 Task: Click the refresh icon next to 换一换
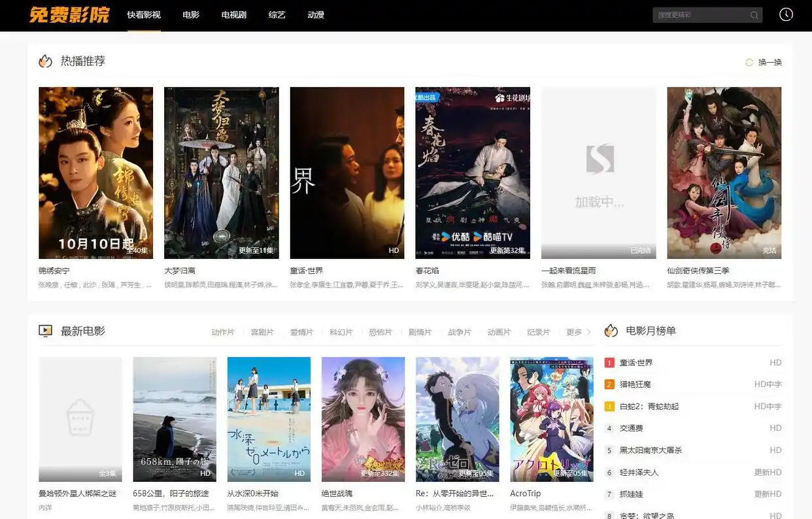[749, 62]
